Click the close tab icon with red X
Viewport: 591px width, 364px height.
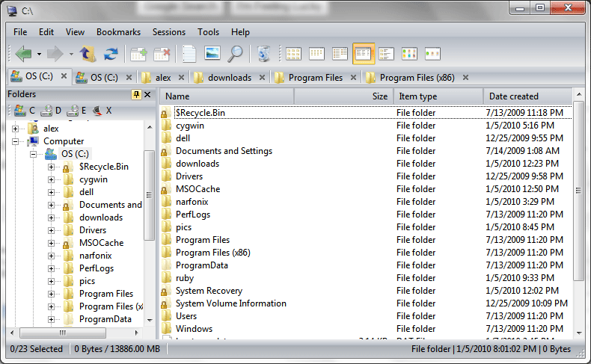[x=162, y=54]
